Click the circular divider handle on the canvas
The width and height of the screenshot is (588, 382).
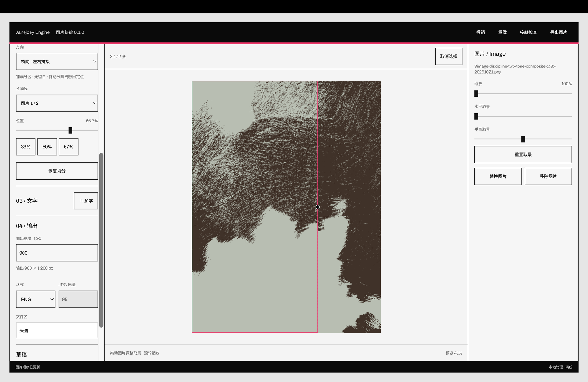(x=318, y=207)
